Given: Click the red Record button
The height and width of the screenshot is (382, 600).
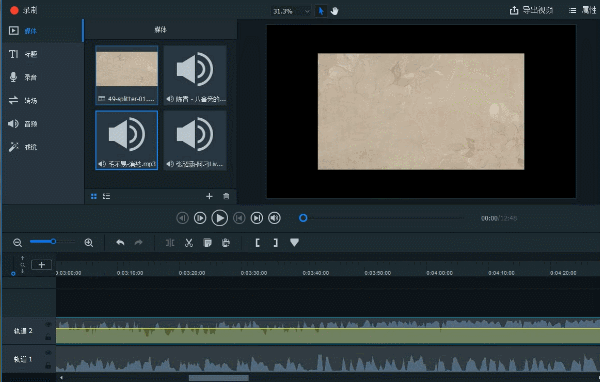Looking at the screenshot, I should point(15,10).
